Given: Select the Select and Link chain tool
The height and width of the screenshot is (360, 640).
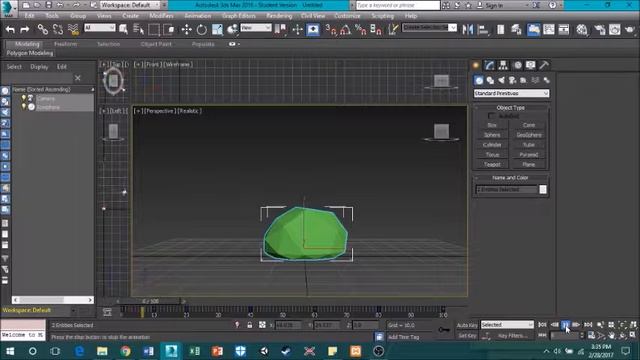Looking at the screenshot, I should click(x=42, y=29).
